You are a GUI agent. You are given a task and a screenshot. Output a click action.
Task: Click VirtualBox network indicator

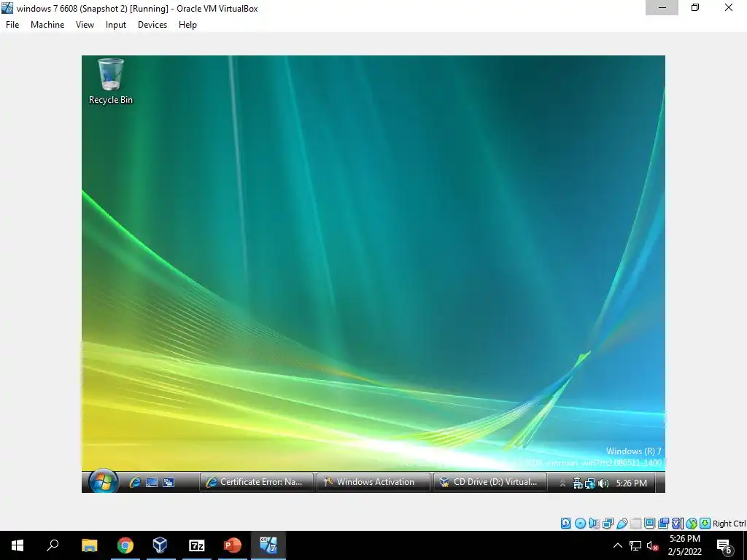608,524
